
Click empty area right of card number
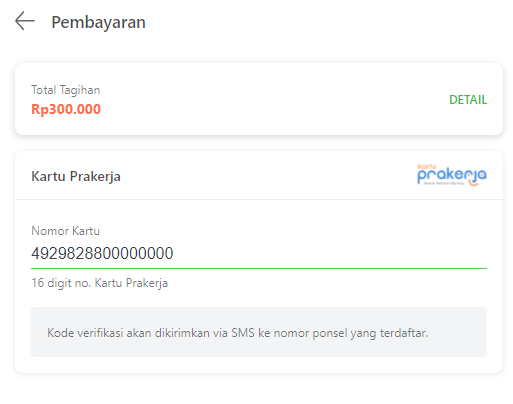[330, 253]
